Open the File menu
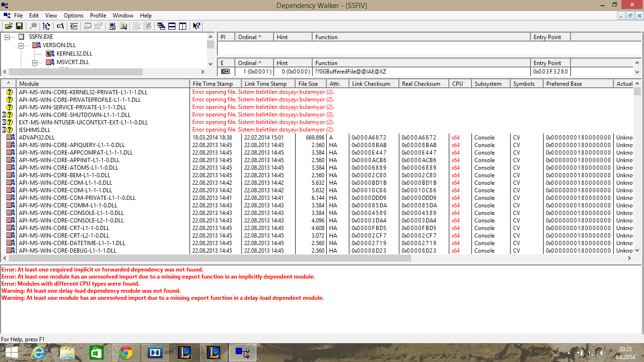The width and height of the screenshot is (644, 362). coord(18,16)
